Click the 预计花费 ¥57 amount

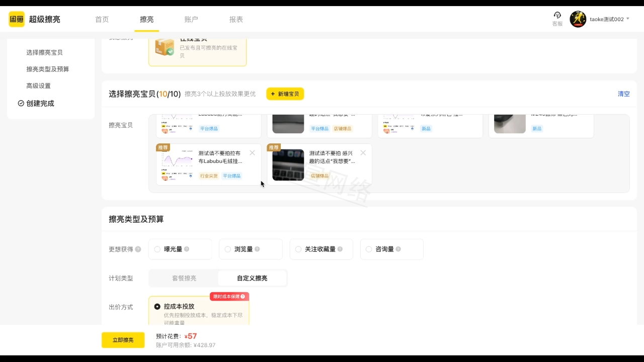tap(190, 336)
